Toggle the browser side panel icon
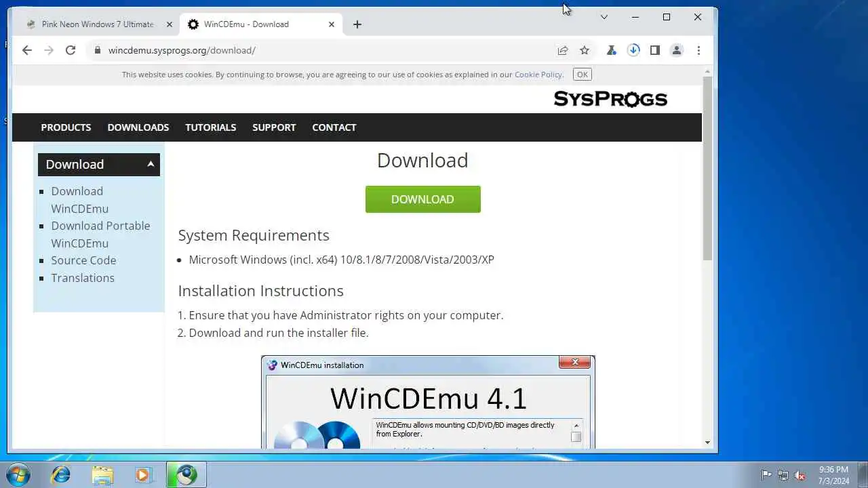 coord(654,50)
